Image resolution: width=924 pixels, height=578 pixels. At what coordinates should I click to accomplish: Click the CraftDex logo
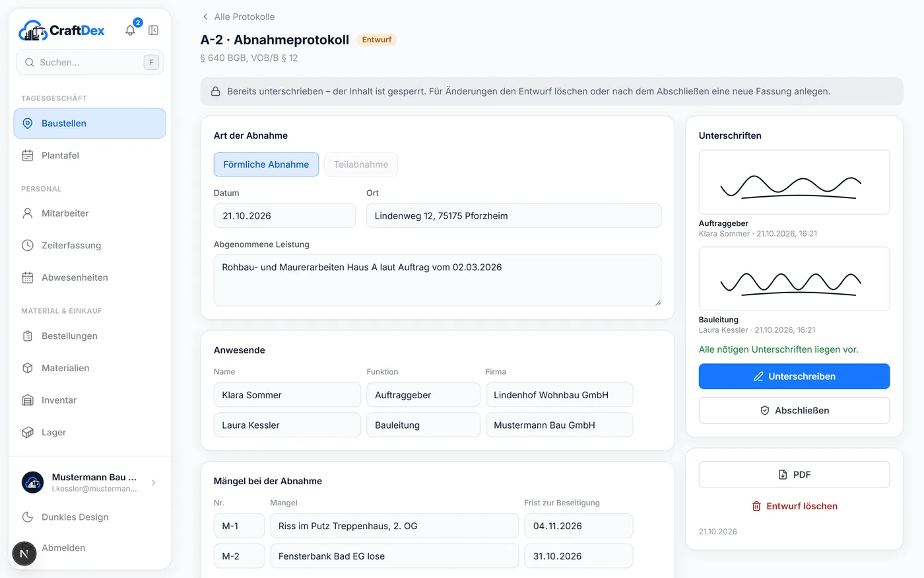tap(61, 30)
